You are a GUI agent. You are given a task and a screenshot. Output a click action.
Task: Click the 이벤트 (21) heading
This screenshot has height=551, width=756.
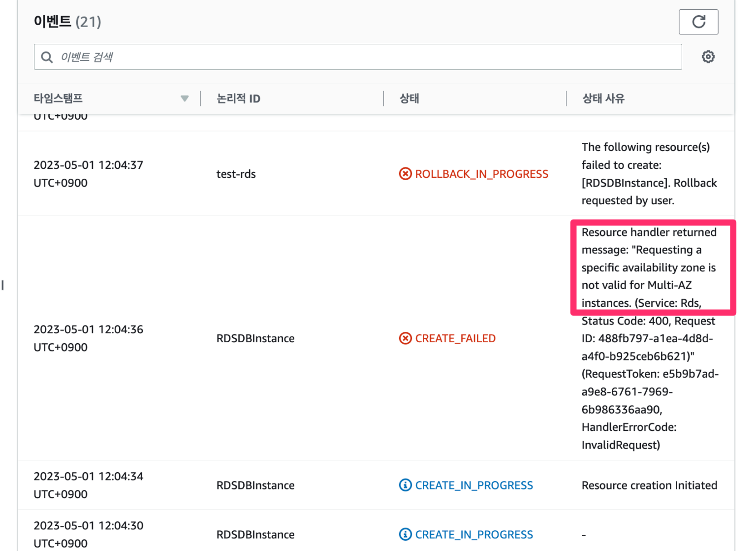(67, 22)
